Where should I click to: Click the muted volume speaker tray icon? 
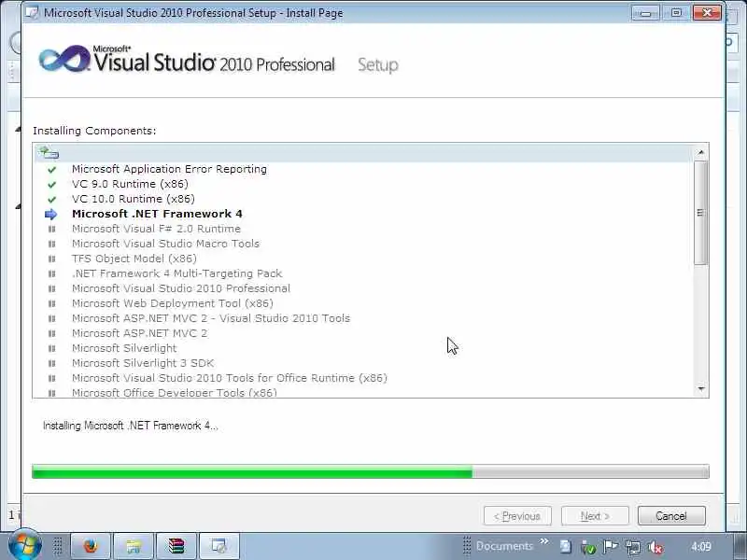coord(656,547)
